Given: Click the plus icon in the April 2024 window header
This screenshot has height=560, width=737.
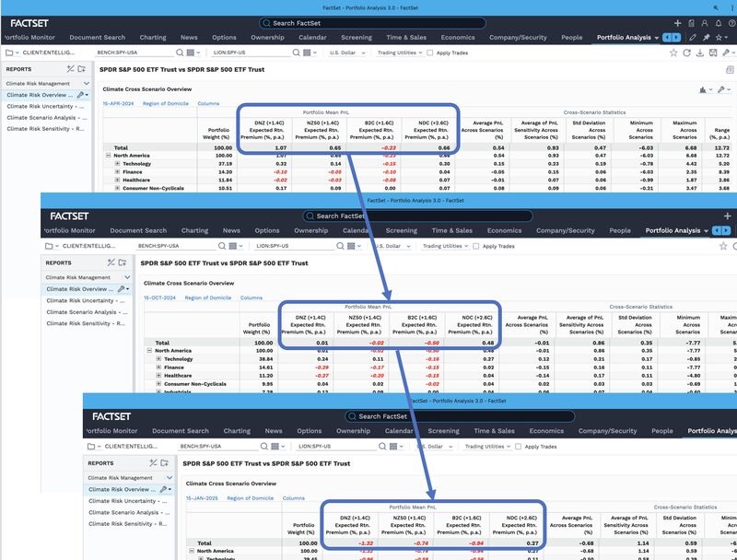Looking at the screenshot, I should 677,23.
